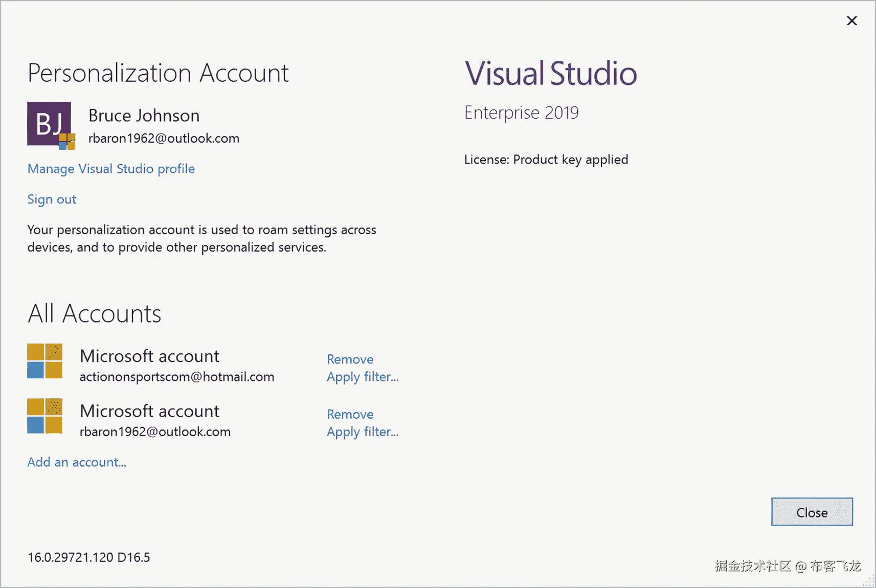
Task: Click the BJ profile avatar
Action: [x=49, y=124]
